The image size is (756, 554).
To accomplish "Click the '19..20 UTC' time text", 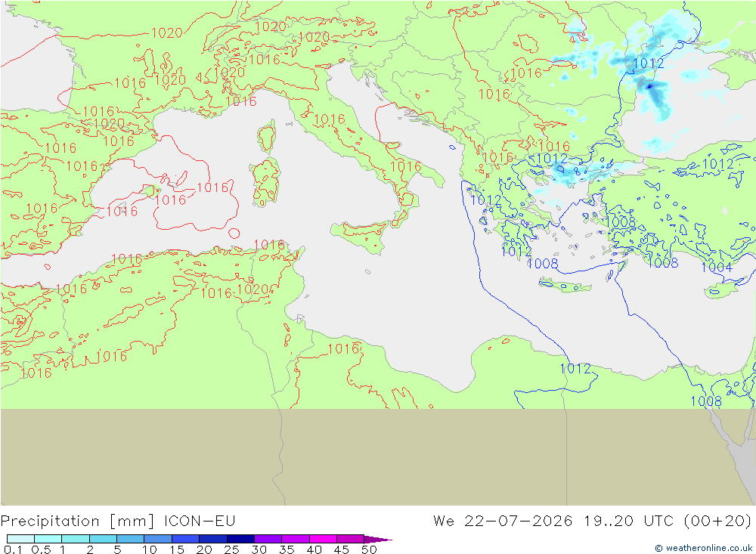I will [x=629, y=521].
